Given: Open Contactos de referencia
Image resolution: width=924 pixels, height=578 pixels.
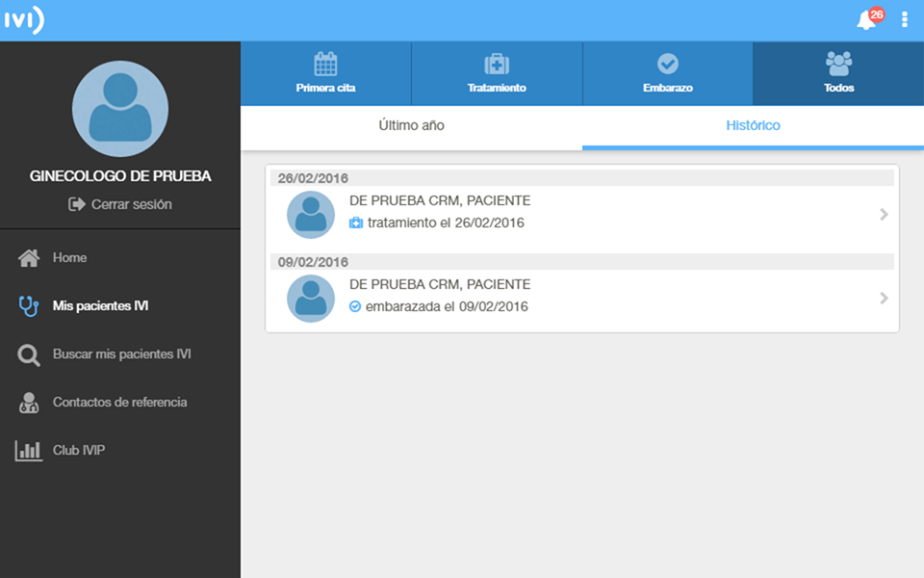Looking at the screenshot, I should pos(119,402).
